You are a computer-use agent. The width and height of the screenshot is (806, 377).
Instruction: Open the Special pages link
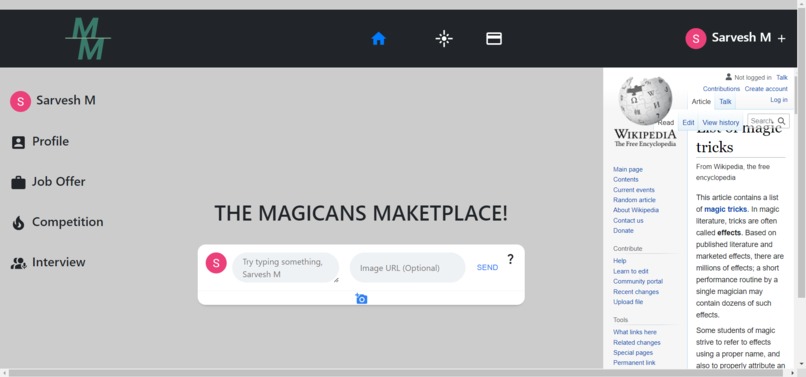click(633, 353)
